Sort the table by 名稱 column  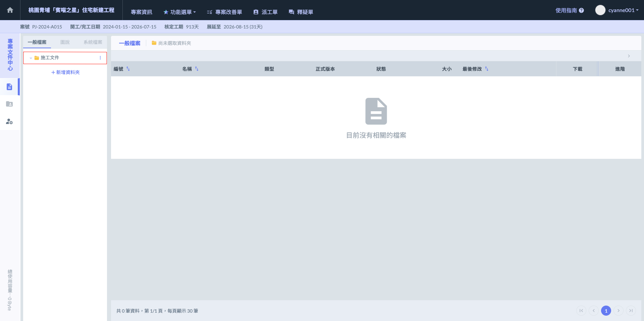click(197, 69)
